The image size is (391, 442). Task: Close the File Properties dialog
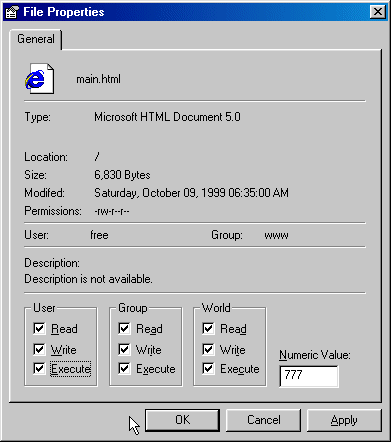[378, 12]
